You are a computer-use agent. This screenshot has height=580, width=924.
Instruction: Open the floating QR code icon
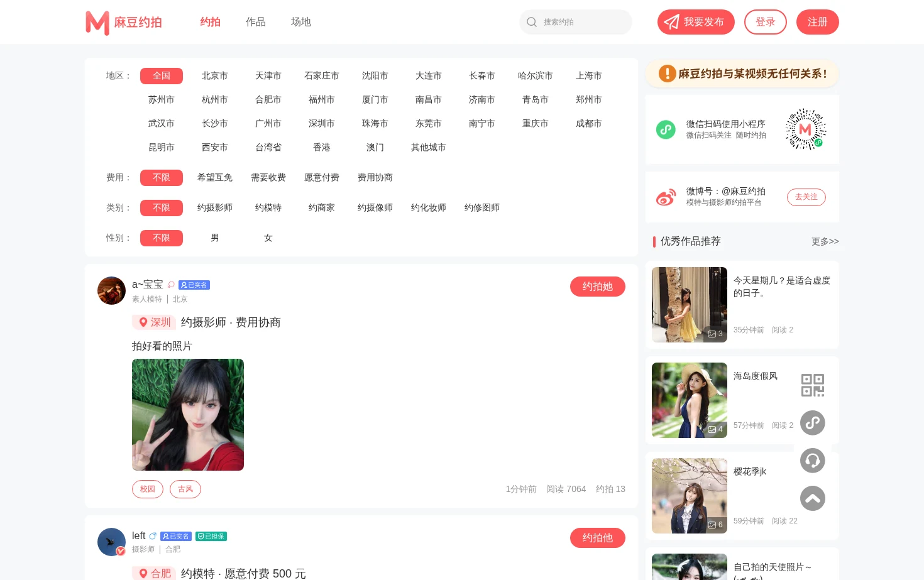click(x=813, y=385)
